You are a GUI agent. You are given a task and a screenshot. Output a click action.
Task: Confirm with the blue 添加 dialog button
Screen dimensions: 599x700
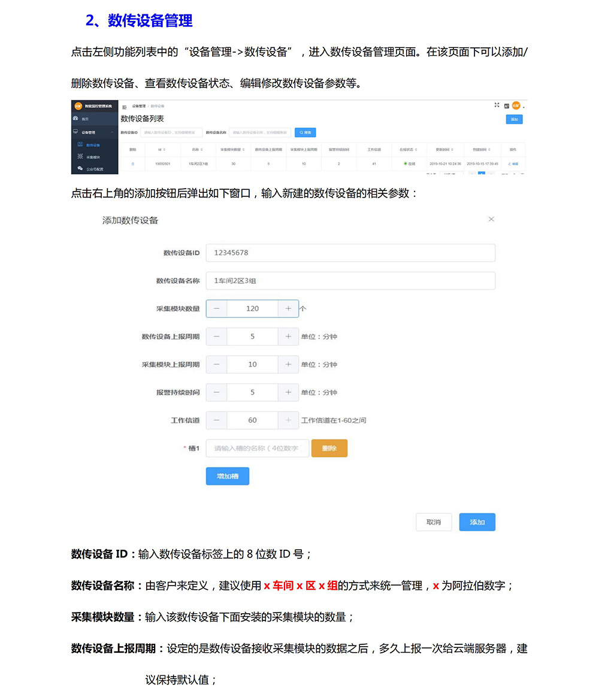[477, 522]
